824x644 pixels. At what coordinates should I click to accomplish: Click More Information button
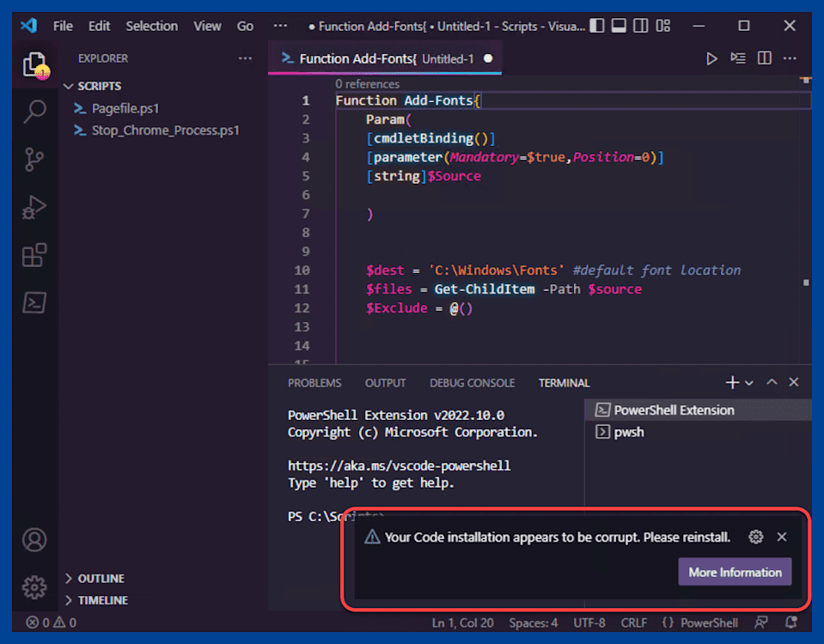point(735,572)
